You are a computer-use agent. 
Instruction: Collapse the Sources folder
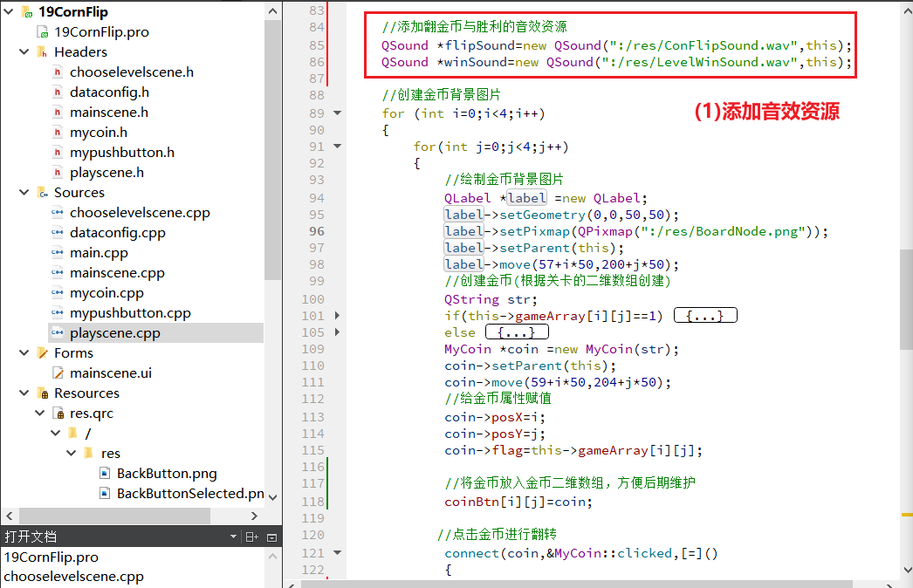[24, 192]
